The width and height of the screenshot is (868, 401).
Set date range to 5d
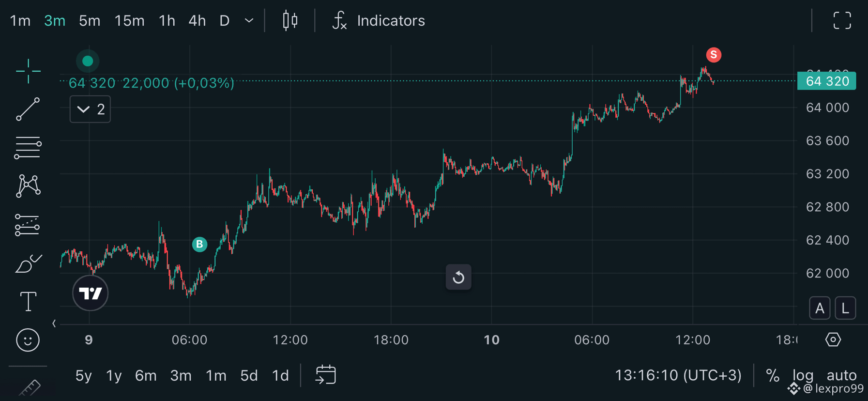point(249,375)
